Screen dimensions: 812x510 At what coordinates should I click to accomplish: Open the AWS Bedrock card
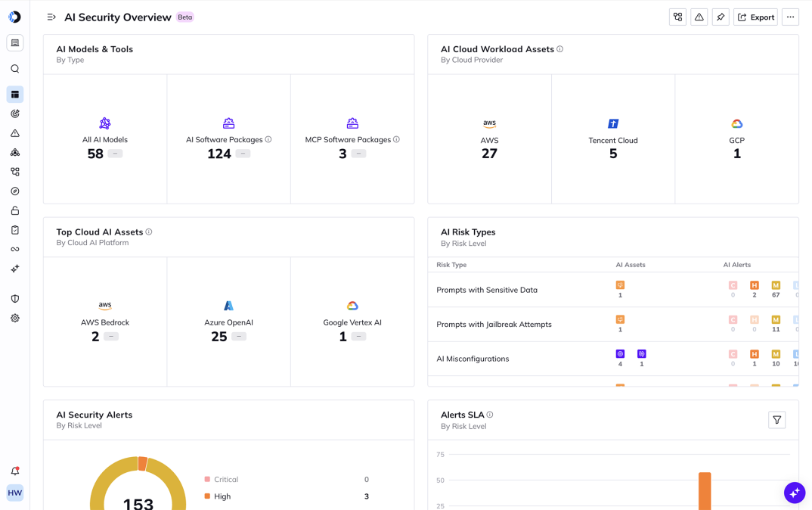point(105,322)
